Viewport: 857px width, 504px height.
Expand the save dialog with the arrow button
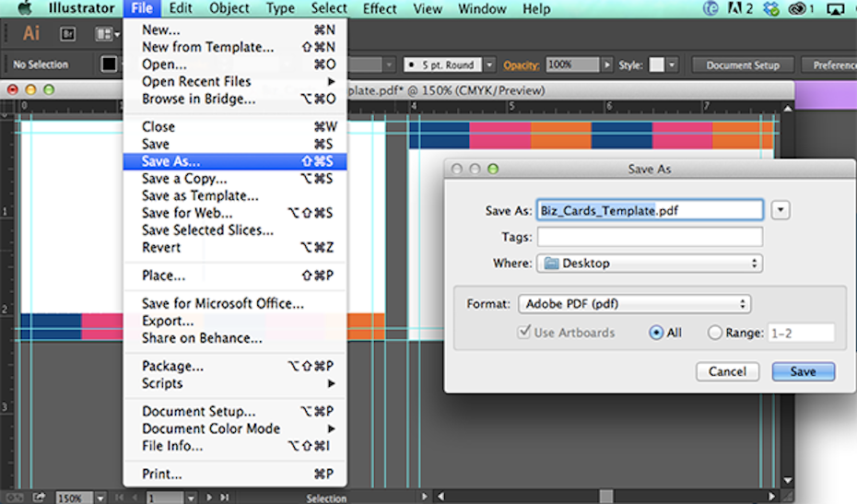[x=781, y=210]
